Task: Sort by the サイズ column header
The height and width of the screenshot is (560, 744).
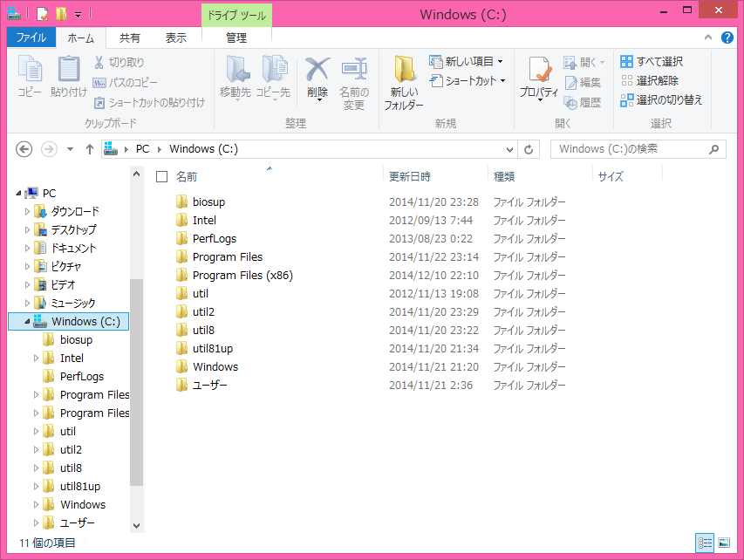Action: 627,176
